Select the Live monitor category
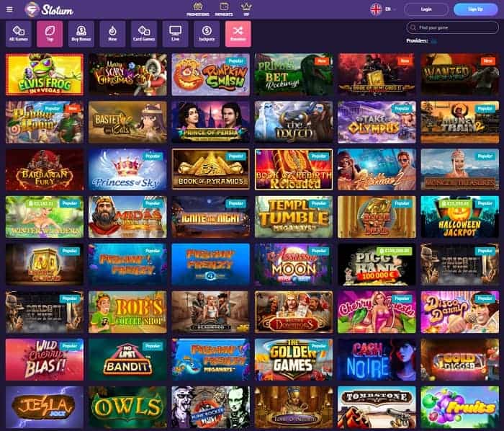504x431 pixels. tap(175, 34)
